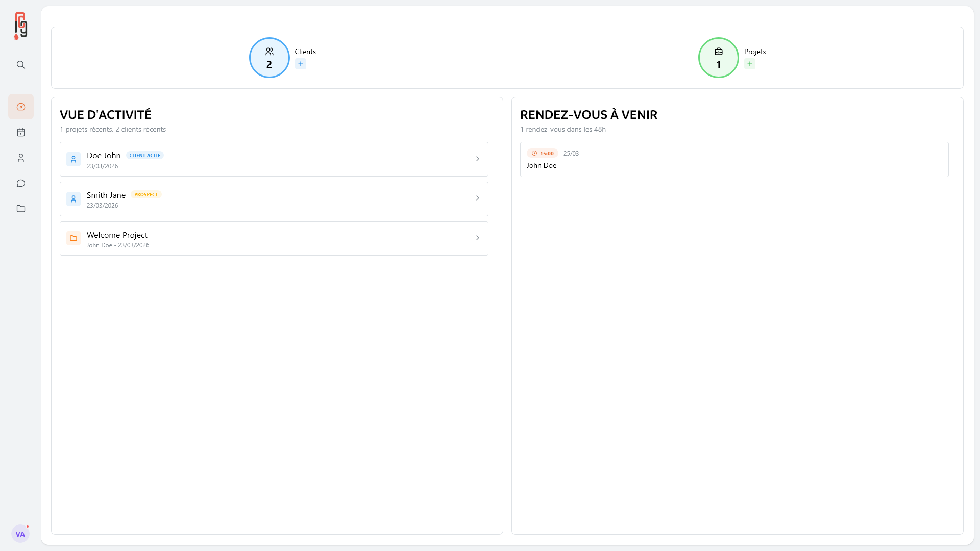Open the VA user avatar menu
This screenshot has height=551, width=980.
point(20,534)
